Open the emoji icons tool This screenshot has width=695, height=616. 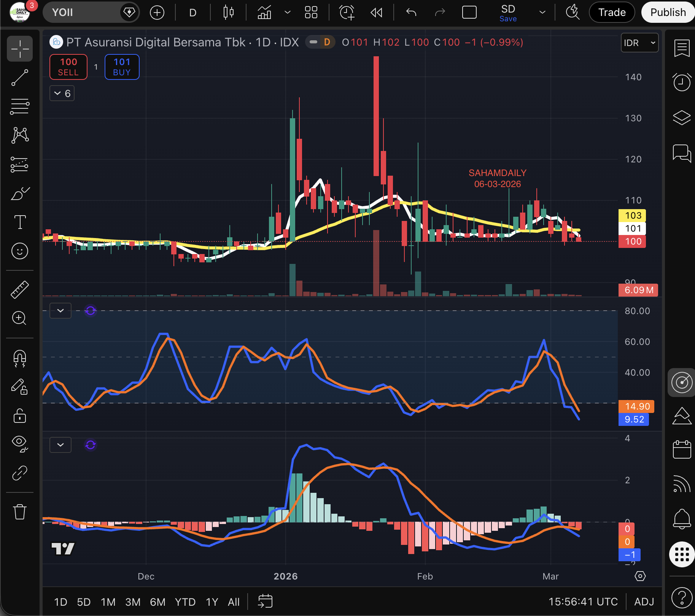point(20,251)
